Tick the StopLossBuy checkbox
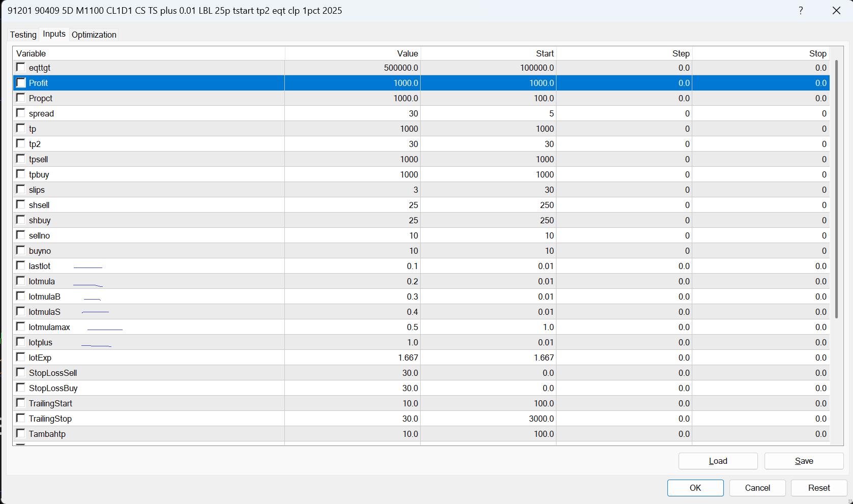853x504 pixels. [x=21, y=388]
